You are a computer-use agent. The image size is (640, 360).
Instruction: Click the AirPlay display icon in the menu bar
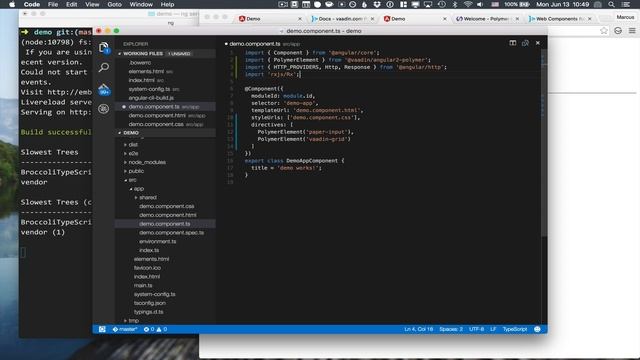[x=428, y=4]
